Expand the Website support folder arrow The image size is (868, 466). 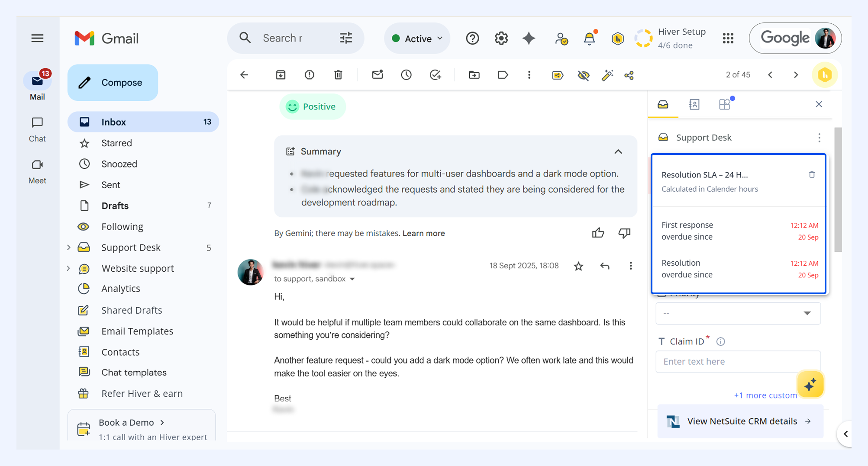pyautogui.click(x=68, y=268)
